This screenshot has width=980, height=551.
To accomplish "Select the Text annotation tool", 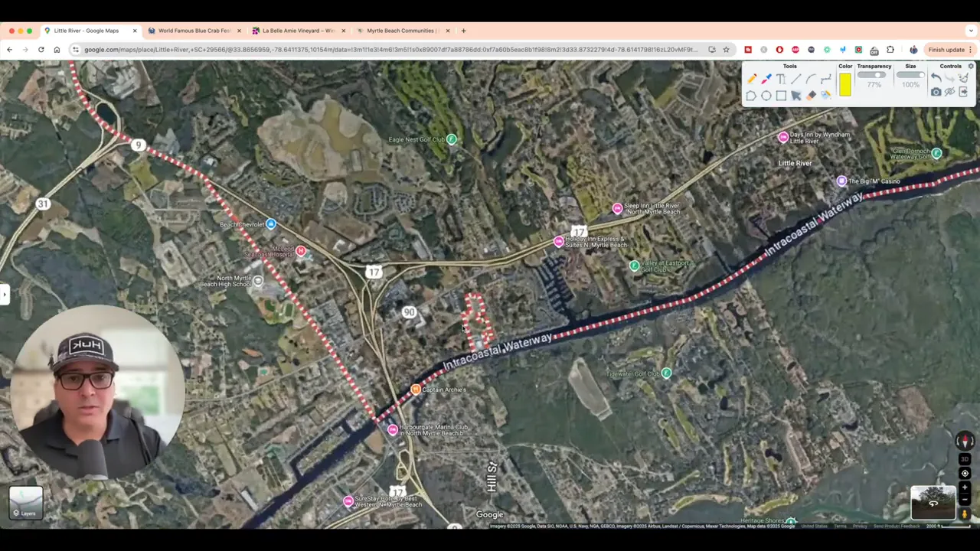I will pos(781,80).
